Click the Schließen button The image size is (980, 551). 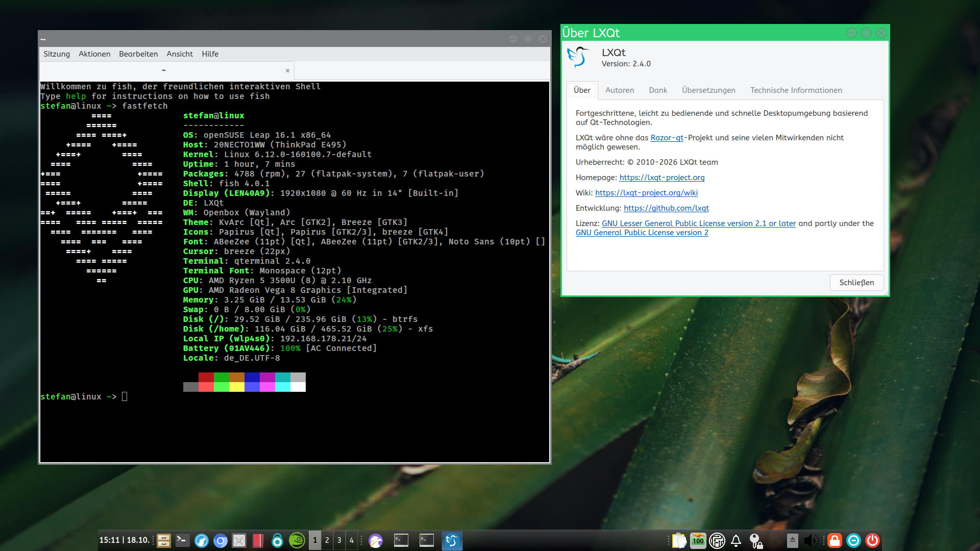(856, 283)
